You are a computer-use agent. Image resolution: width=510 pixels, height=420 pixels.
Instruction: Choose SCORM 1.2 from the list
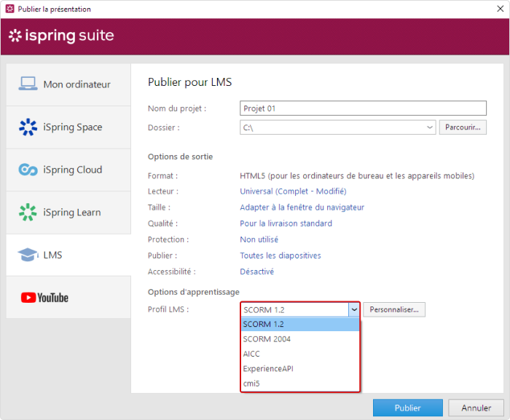[x=300, y=324]
